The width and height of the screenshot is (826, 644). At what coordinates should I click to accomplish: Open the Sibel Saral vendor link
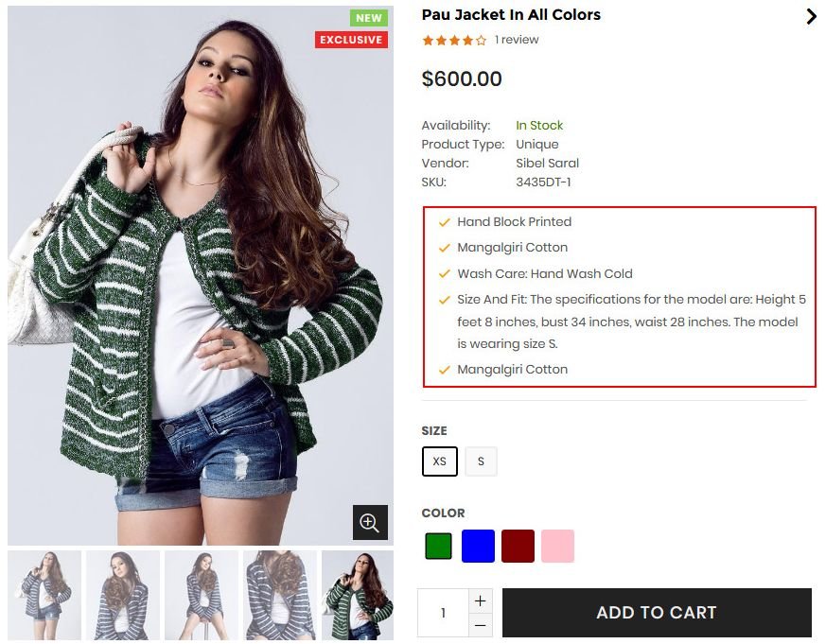point(547,163)
